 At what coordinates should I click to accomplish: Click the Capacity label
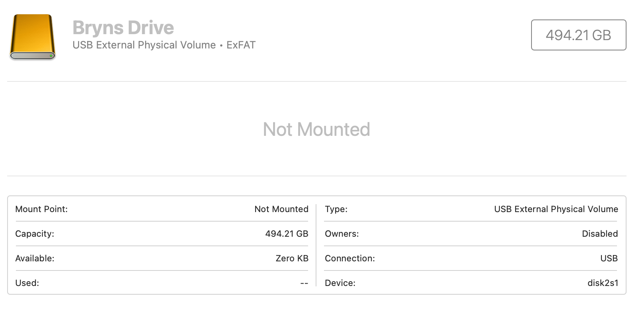point(35,234)
